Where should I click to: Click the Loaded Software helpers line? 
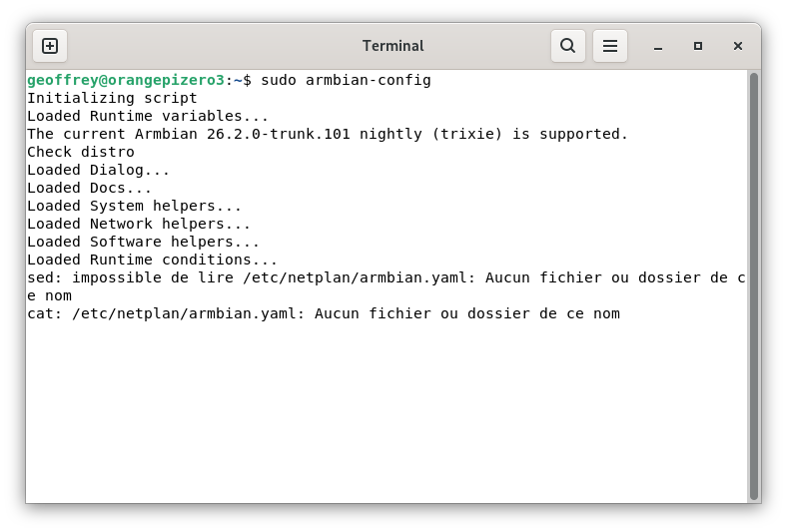[x=144, y=242]
